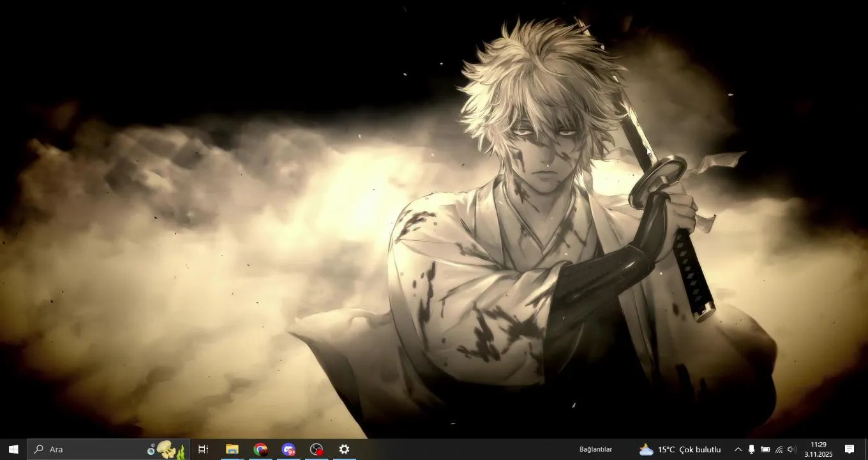Open the 15°C Çok bulutlu weather widget

click(680, 449)
